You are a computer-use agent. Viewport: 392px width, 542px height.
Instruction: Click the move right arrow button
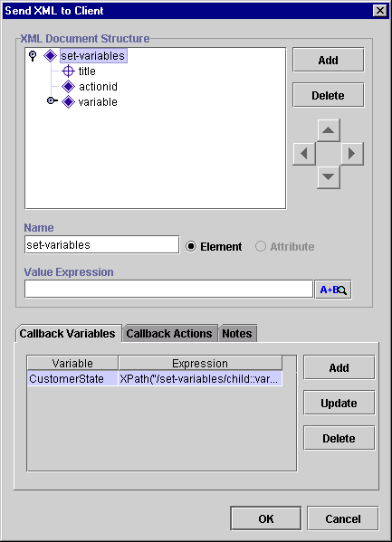click(352, 154)
